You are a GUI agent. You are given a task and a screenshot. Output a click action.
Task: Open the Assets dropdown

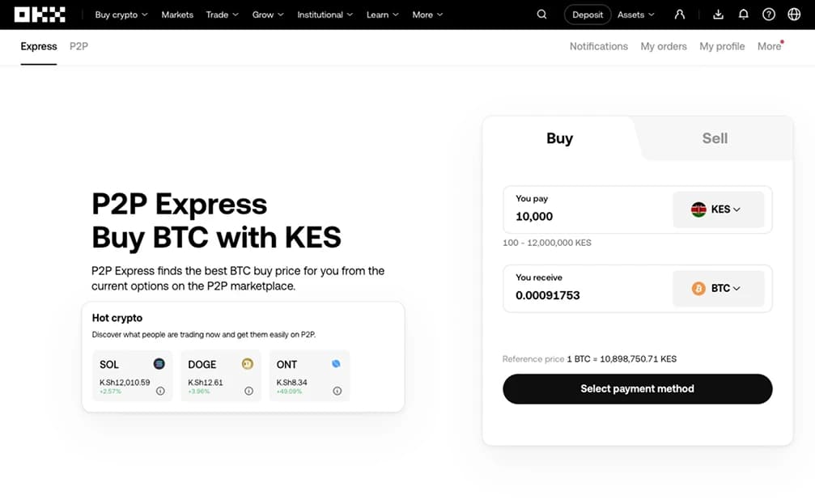[636, 15]
